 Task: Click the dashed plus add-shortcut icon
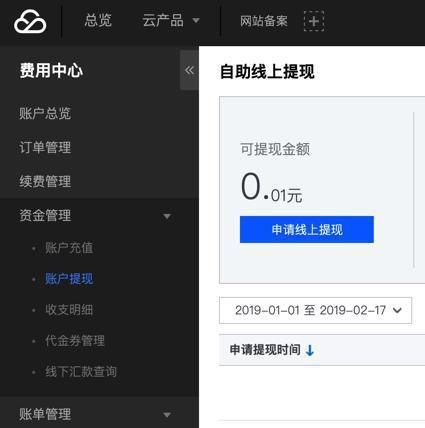(314, 21)
